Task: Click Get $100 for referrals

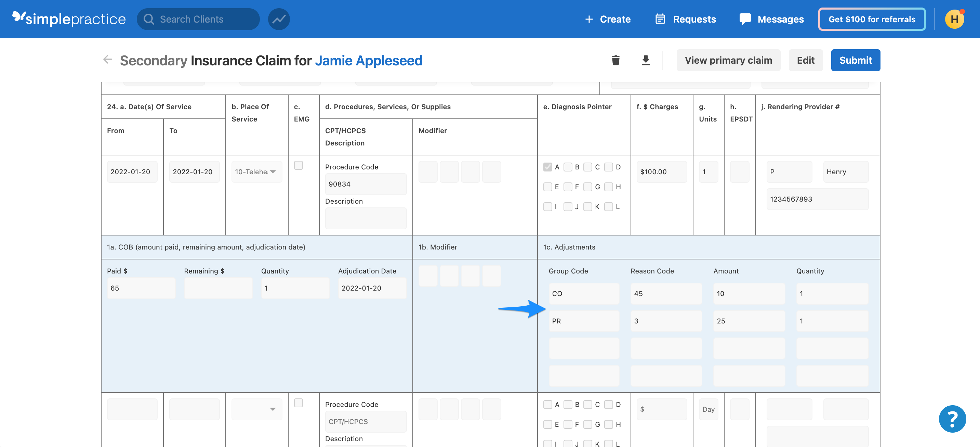Action: (872, 19)
